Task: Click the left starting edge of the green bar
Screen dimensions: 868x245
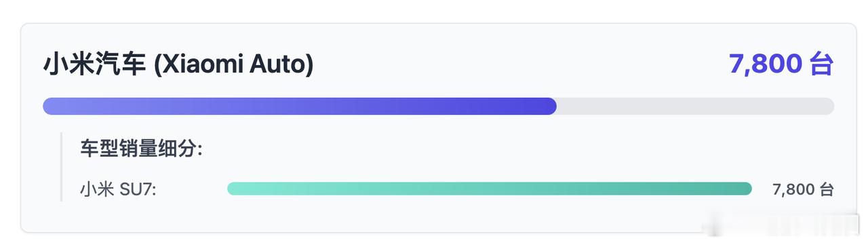Action: (x=233, y=189)
